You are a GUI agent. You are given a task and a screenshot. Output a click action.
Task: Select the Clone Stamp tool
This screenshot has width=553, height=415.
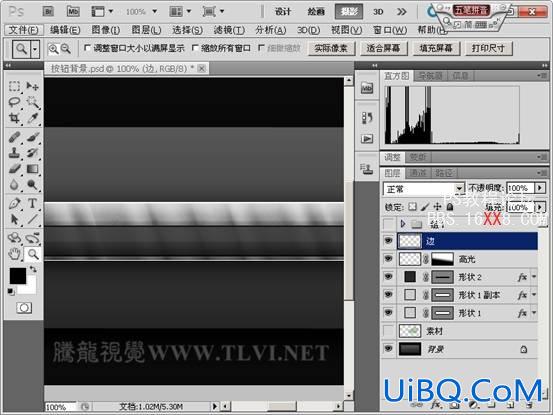pyautogui.click(x=14, y=153)
